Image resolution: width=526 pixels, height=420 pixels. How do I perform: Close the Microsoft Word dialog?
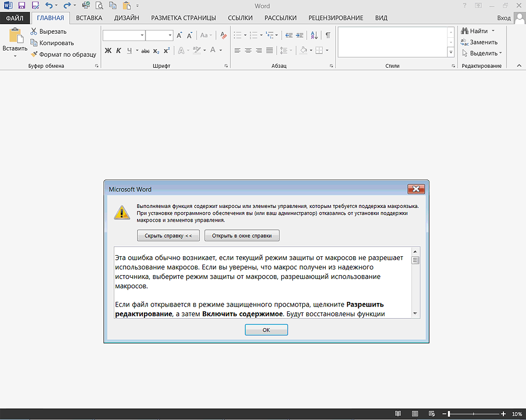(416, 189)
